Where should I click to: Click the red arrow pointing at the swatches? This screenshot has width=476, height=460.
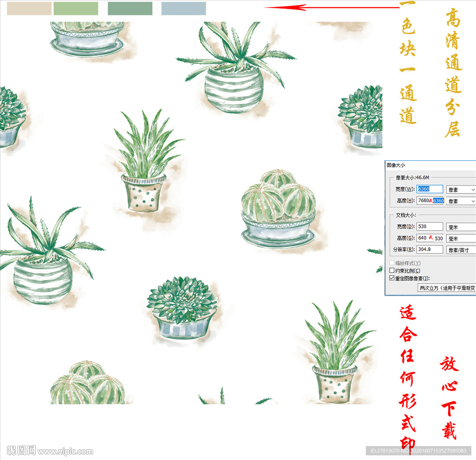(x=331, y=7)
